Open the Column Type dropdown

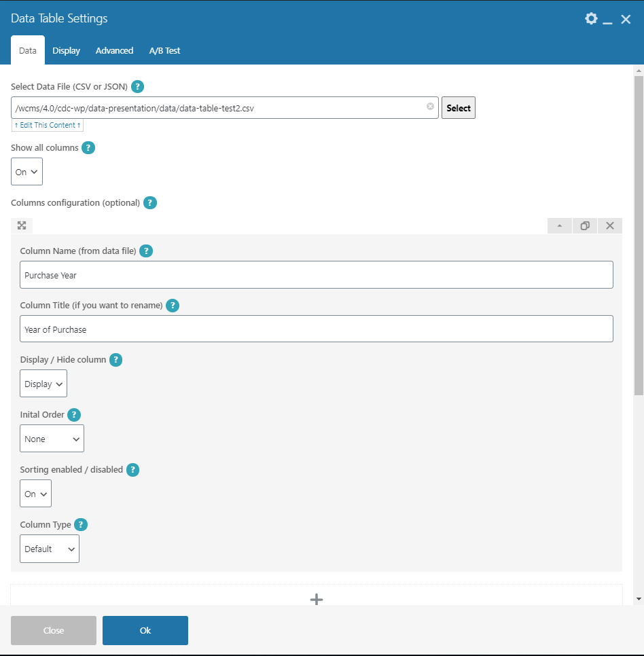(49, 549)
